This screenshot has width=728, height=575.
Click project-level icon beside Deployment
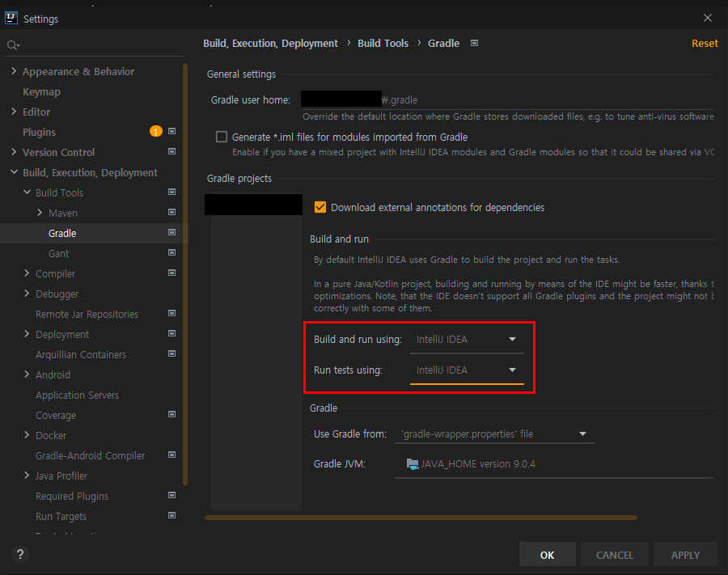click(171, 333)
